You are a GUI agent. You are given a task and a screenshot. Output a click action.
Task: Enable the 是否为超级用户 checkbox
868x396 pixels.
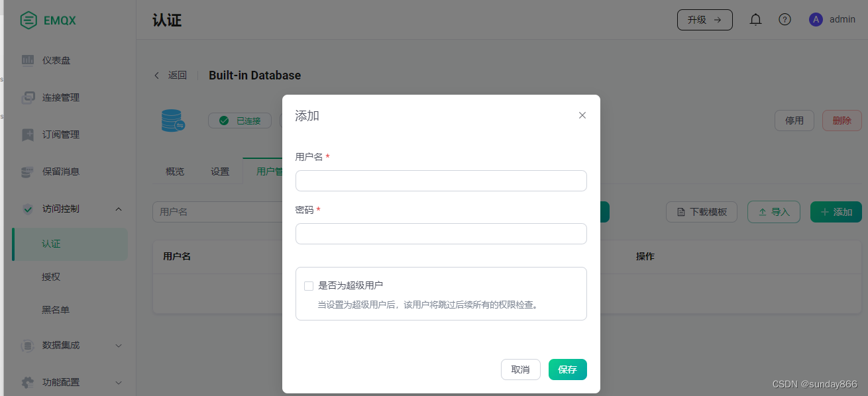point(308,285)
